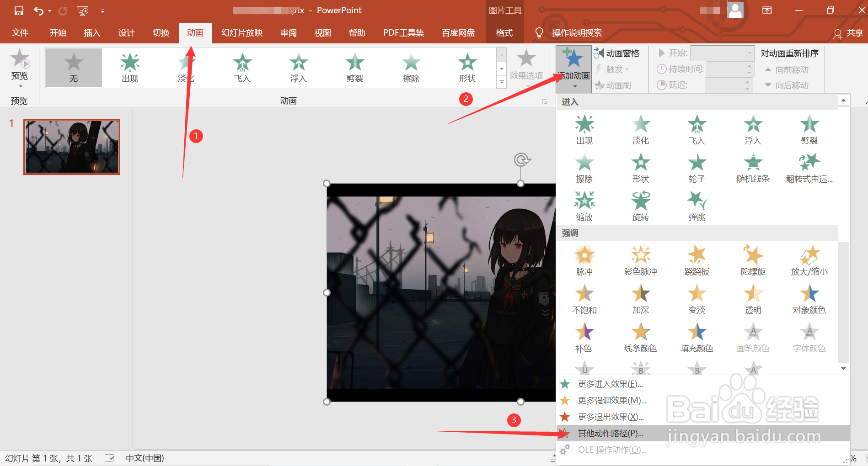Click the 中文(中国) language indicator

pos(145,458)
